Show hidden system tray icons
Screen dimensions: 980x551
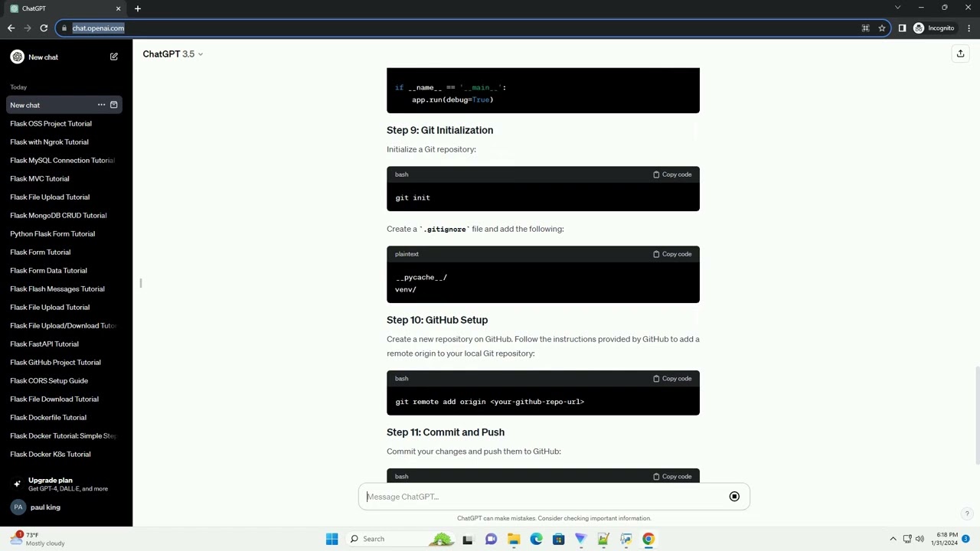click(893, 539)
